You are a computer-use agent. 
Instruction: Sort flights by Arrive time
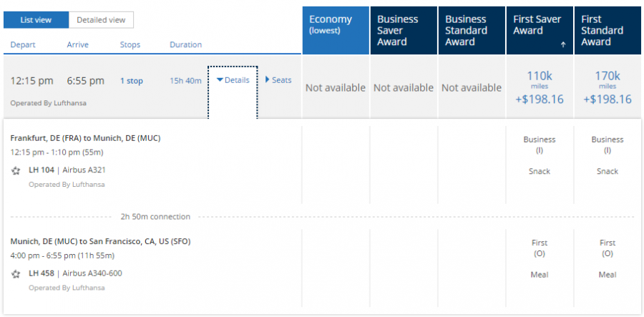77,45
